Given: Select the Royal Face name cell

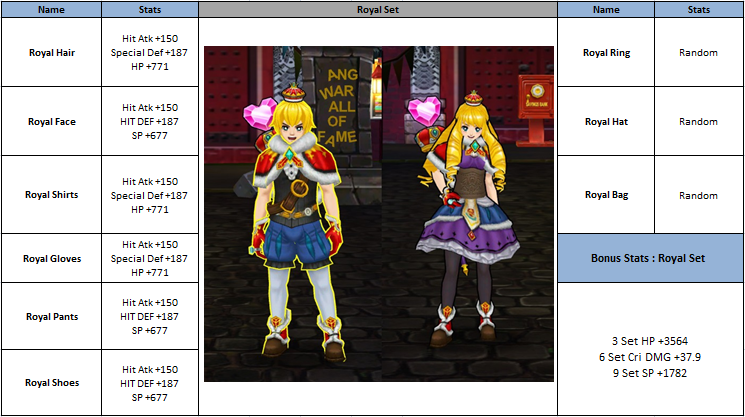Looking at the screenshot, I should tap(52, 121).
